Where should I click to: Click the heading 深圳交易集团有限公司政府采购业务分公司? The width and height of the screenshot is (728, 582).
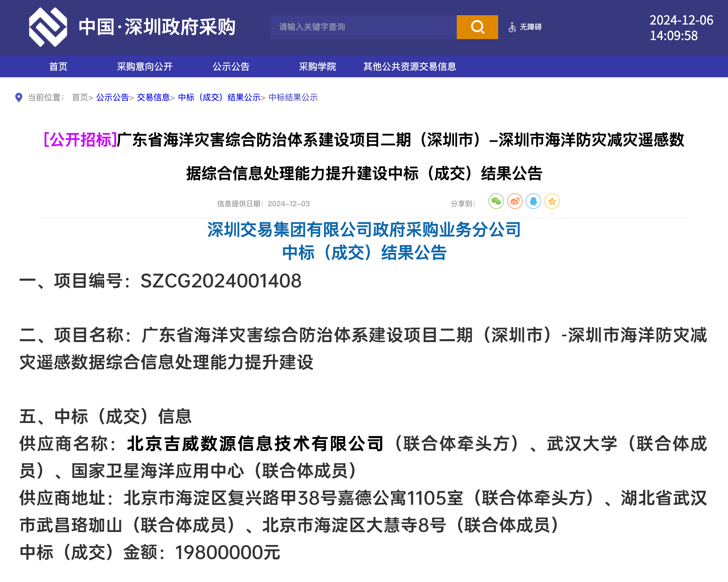coord(364,230)
